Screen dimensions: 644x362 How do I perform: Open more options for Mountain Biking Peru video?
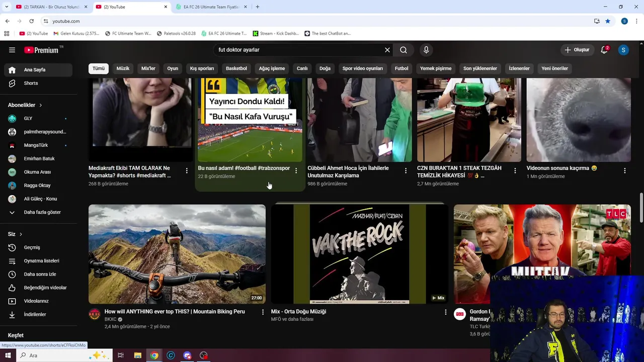pyautogui.click(x=263, y=312)
